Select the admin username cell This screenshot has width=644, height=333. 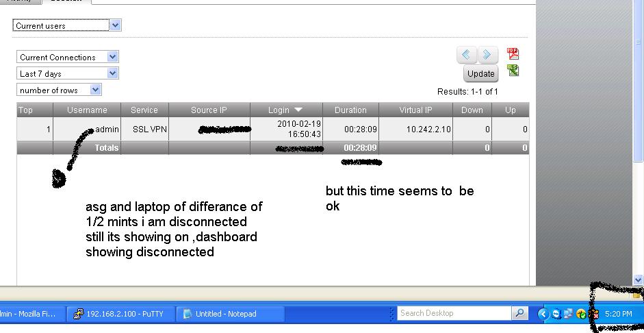(x=87, y=129)
